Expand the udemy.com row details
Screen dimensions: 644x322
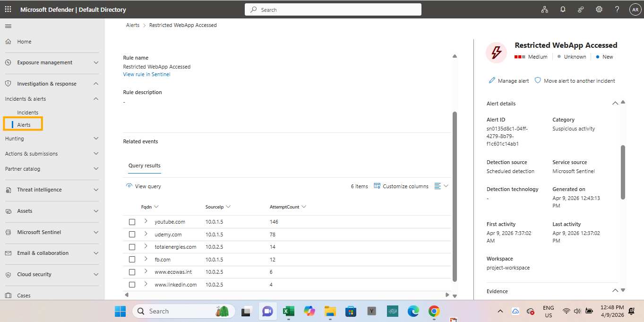click(x=146, y=234)
